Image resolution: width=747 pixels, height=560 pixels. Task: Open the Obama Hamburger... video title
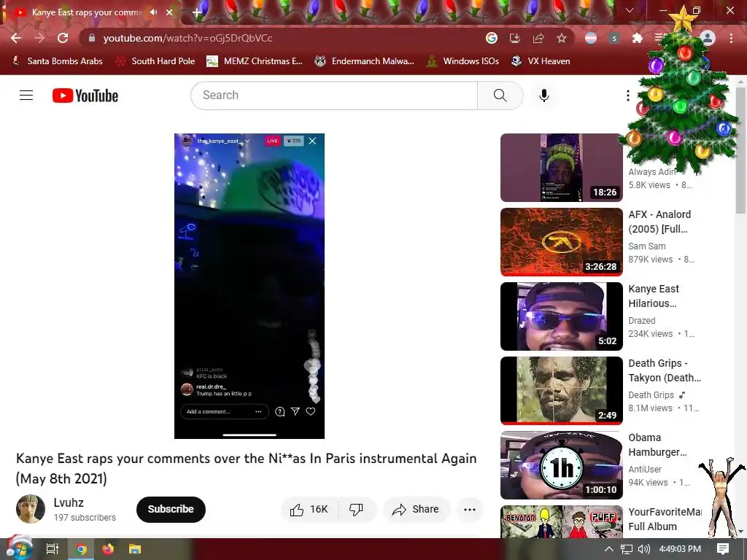(x=657, y=444)
